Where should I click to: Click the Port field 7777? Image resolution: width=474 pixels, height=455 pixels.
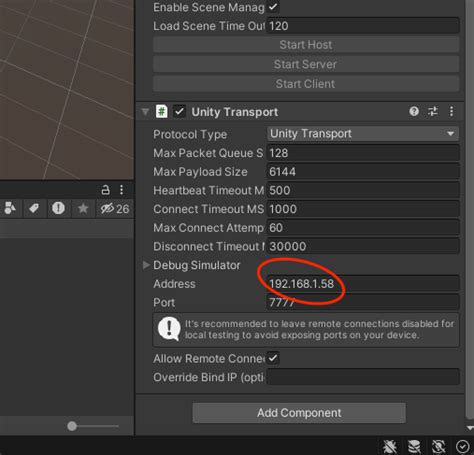click(x=363, y=302)
